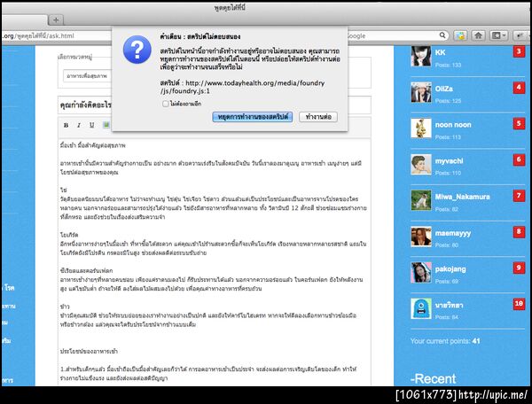Click the script URL text in dialog
532x404 pixels.
click(242, 87)
